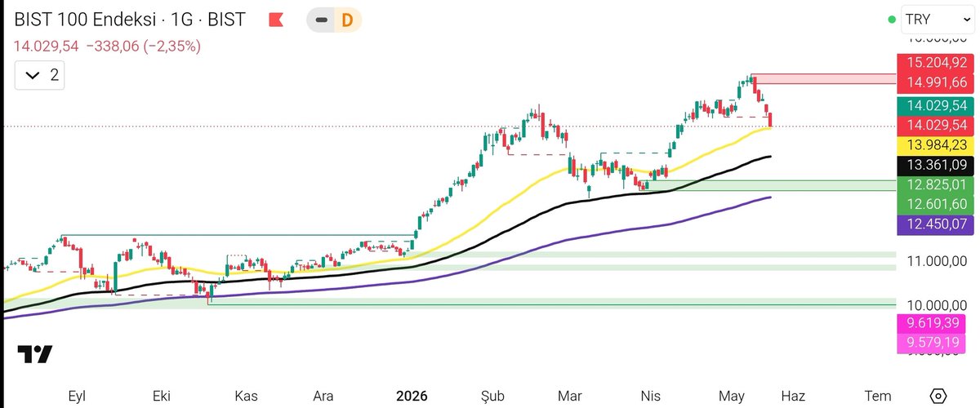Click the green 14.029,54 price label
This screenshot has height=408, width=980.
tap(936, 106)
